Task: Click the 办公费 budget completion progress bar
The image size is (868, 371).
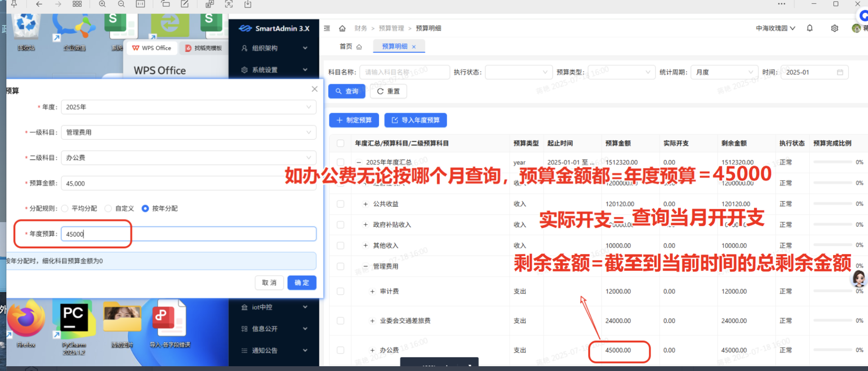Action: point(832,350)
